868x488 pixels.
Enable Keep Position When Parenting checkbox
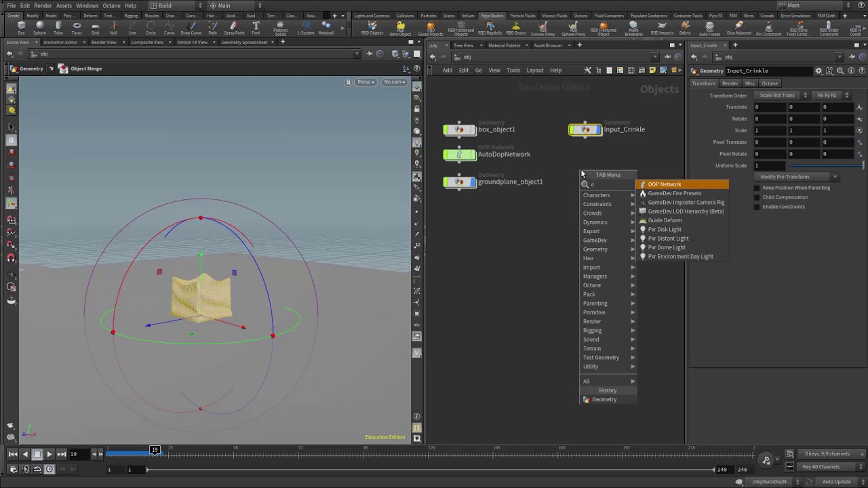pyautogui.click(x=757, y=188)
